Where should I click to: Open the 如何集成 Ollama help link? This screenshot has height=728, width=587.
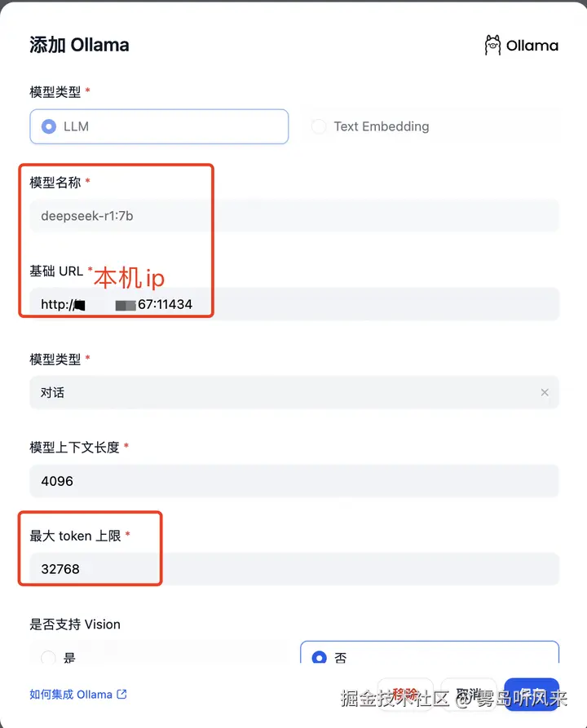coord(71,695)
